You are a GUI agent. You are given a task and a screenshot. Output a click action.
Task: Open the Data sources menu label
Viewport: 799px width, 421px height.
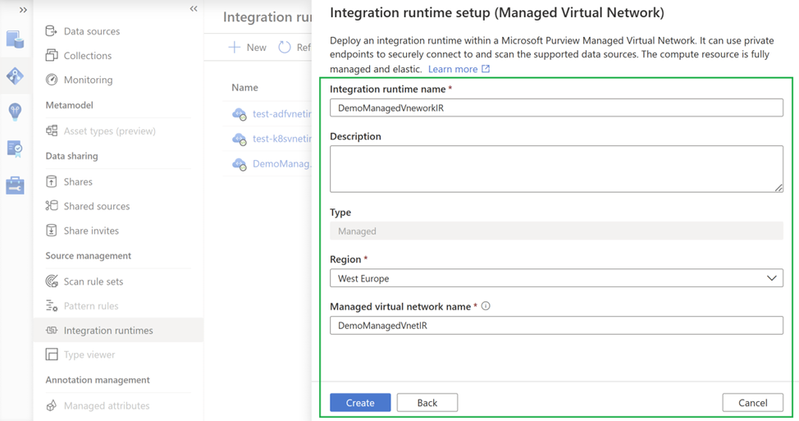coord(92,31)
